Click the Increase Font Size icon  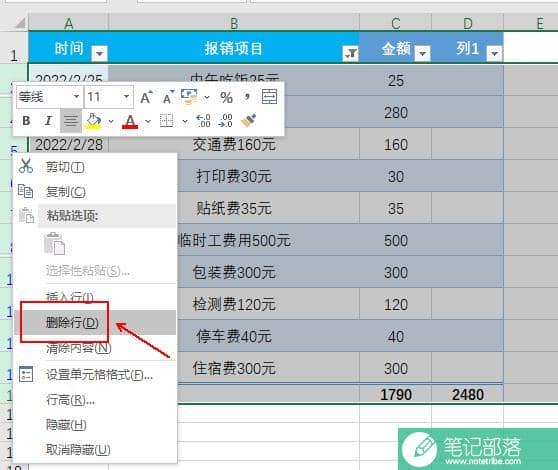coord(146,97)
